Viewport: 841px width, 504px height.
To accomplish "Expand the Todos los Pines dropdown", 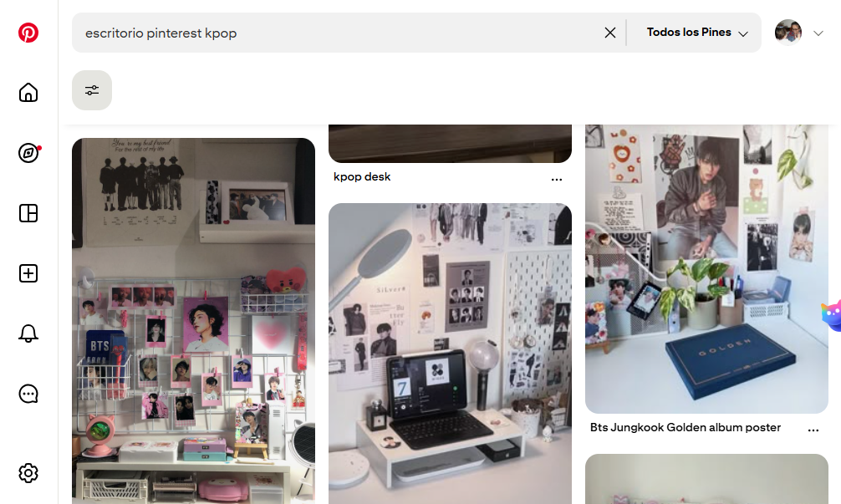I will click(x=696, y=33).
